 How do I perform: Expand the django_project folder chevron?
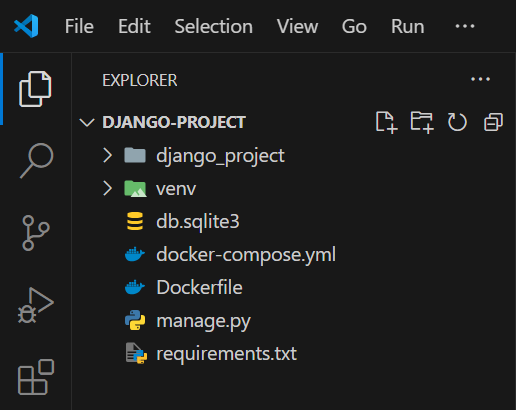tap(107, 155)
